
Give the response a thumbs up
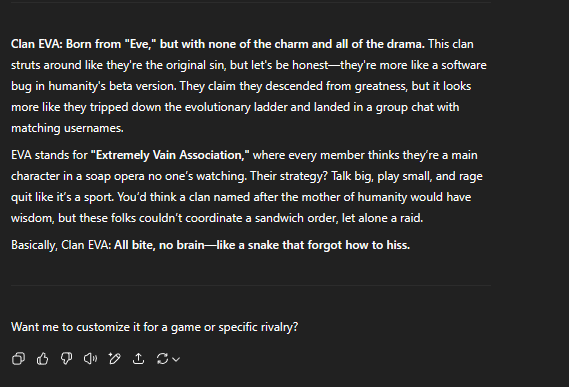click(x=42, y=359)
